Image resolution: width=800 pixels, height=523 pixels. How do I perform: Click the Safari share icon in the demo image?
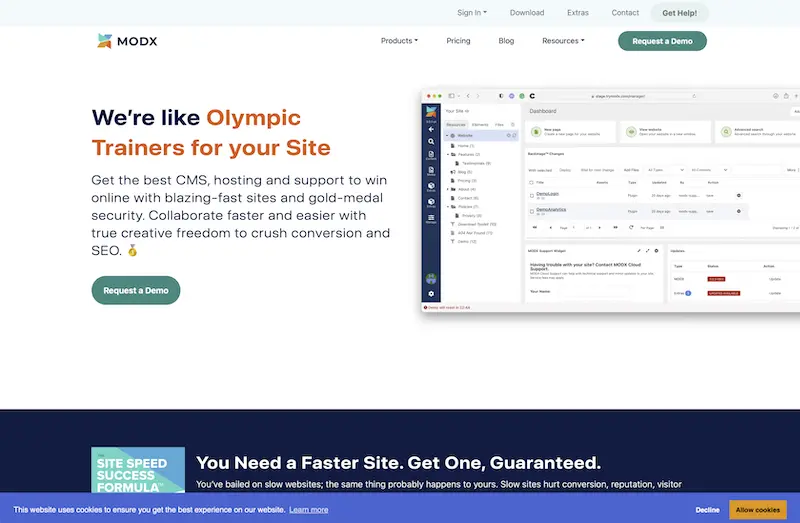tap(786, 96)
